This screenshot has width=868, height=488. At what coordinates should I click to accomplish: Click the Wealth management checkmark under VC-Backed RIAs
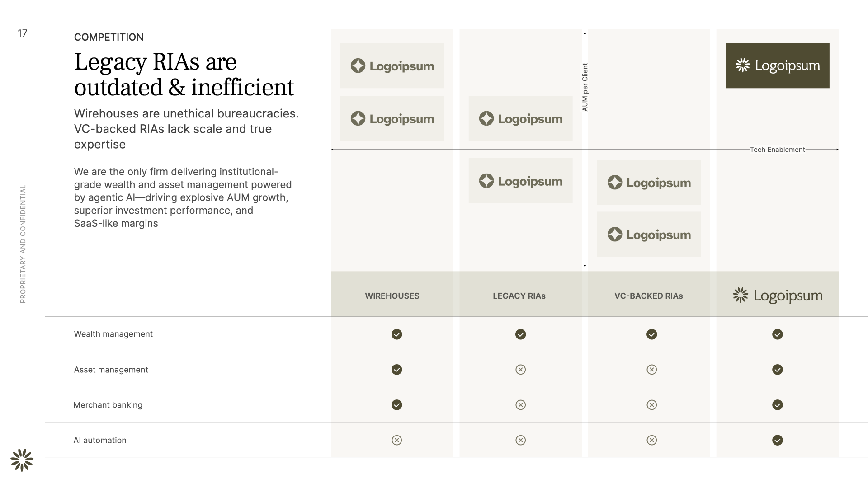coord(651,334)
